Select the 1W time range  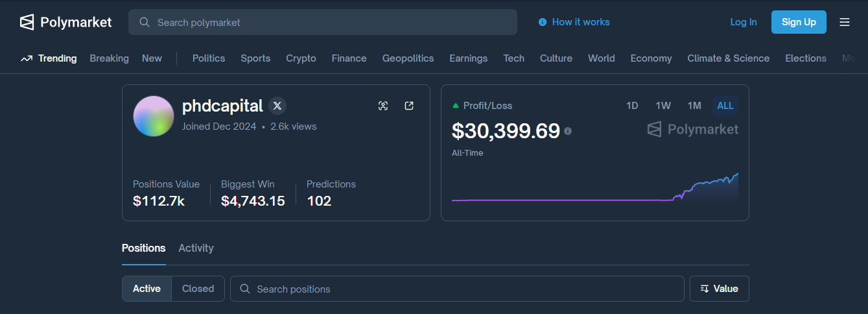(x=663, y=106)
